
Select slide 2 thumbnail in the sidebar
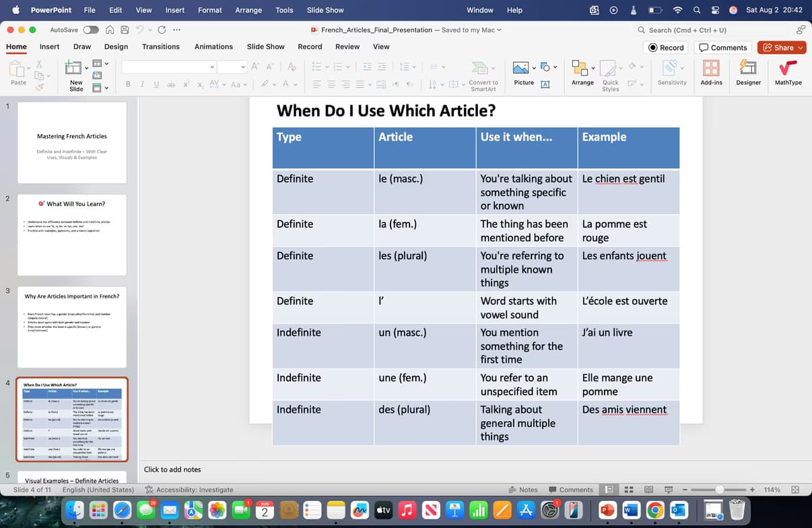point(72,232)
